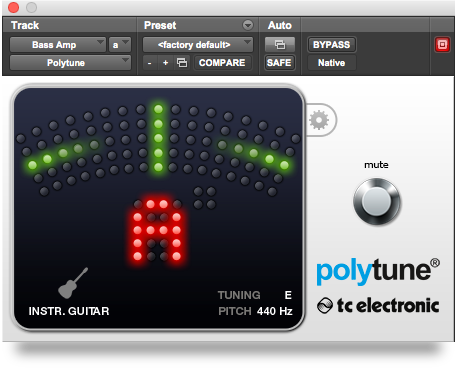Click the polytune logo
This screenshot has width=458, height=371.
[378, 271]
